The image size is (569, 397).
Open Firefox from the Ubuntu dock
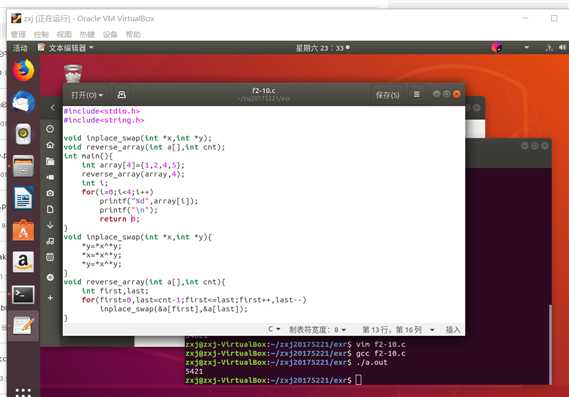click(23, 70)
